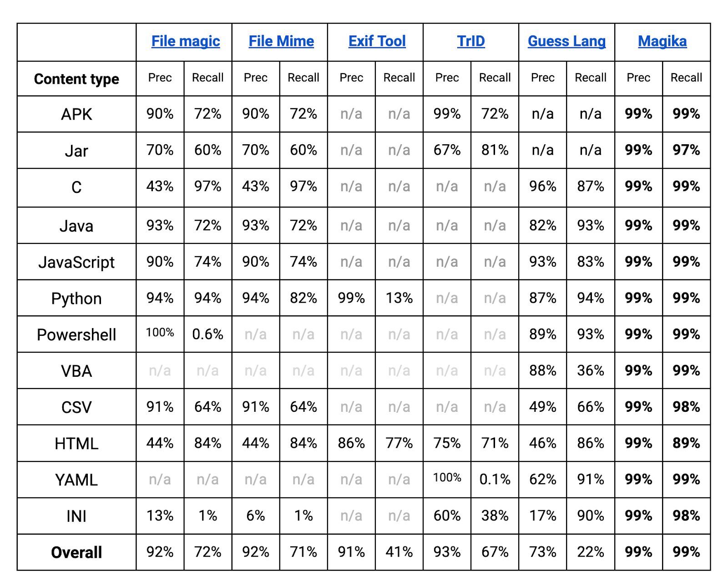Select the CSV row label

point(76,407)
